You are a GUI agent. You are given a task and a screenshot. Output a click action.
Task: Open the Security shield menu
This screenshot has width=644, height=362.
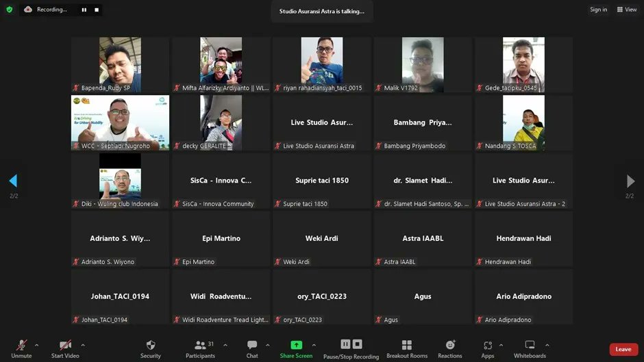[150, 349]
